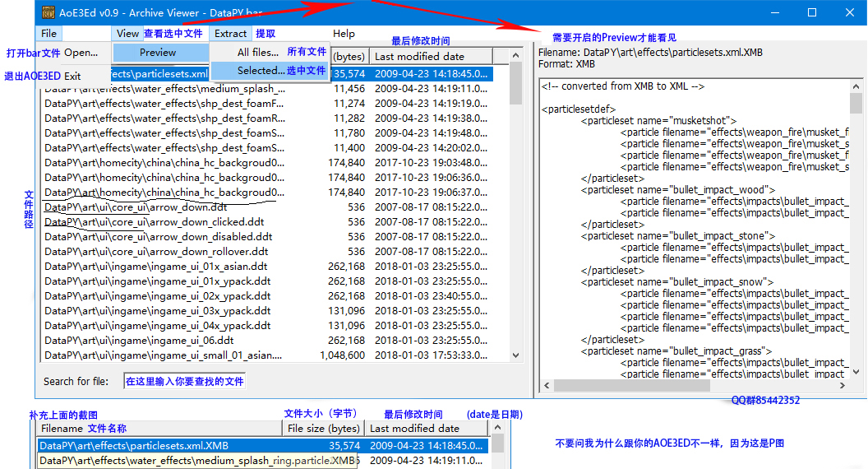Click the preview vertical scrollbar thumb
Image resolution: width=868 pixels, height=469 pixels.
point(856,104)
